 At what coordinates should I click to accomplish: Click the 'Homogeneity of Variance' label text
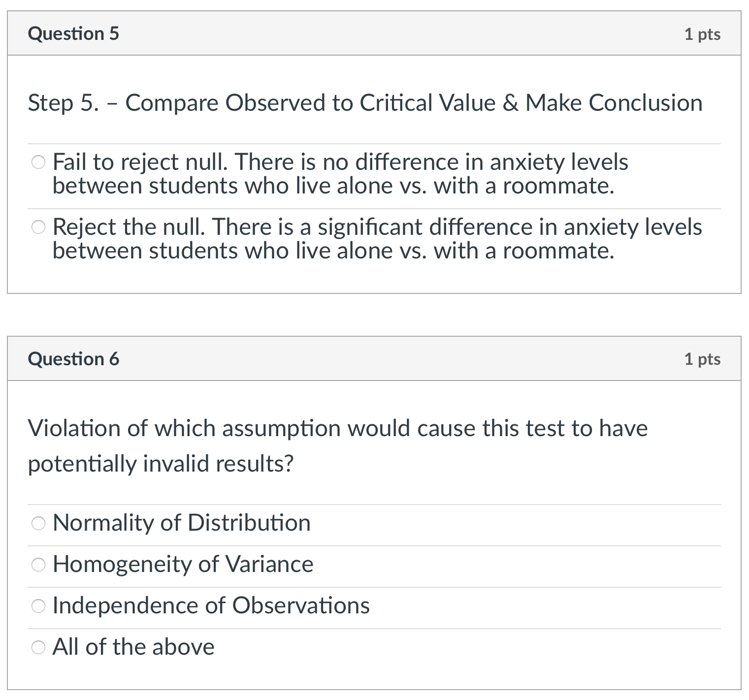183,565
